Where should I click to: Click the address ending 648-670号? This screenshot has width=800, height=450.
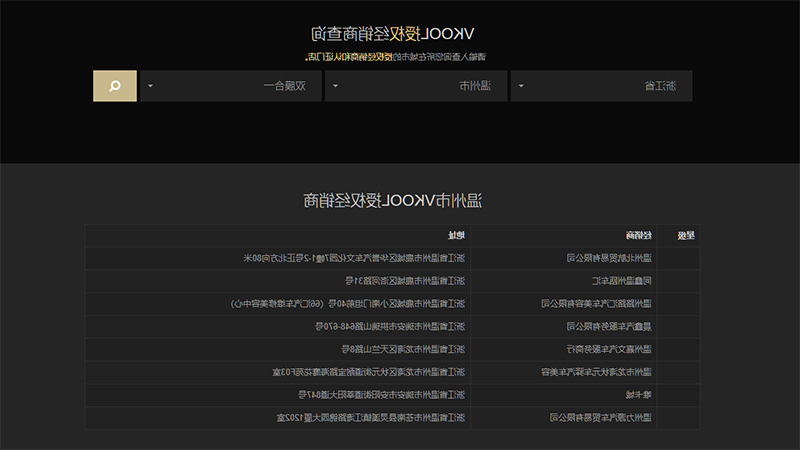[x=390, y=327]
